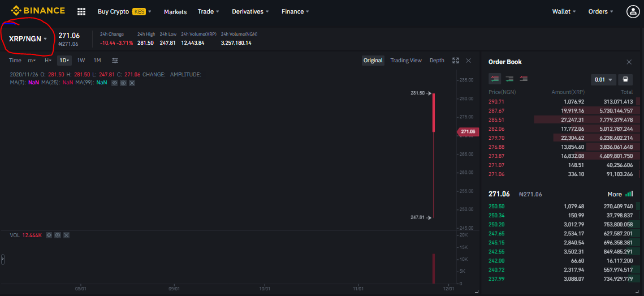Expand the Derivatives menu
644x296 pixels.
(x=250, y=11)
